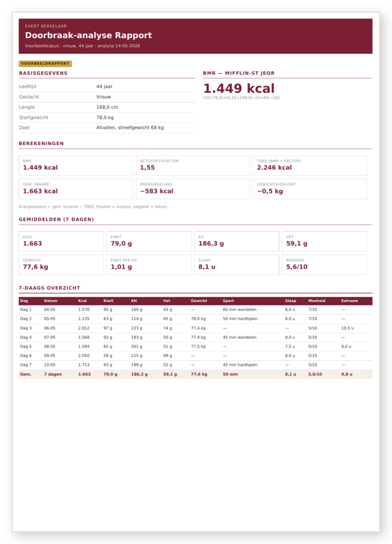The width and height of the screenshot is (392, 544).
Task: Click the '1.713' kcal value for Dag 7
Action: 83,364
